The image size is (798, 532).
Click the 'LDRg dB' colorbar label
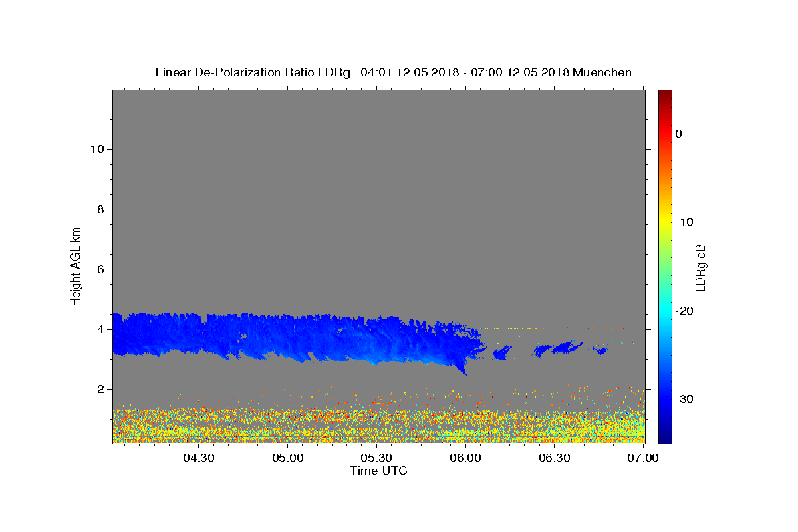[700, 267]
